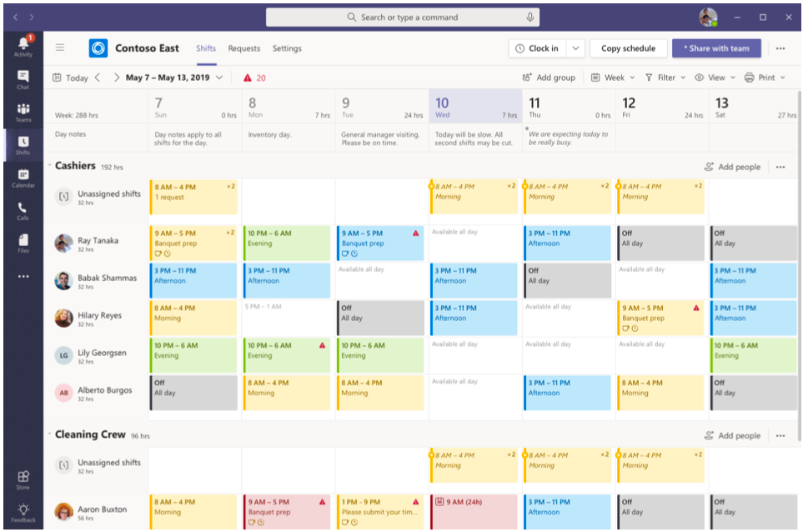Go back with the left arrow in title bar

[x=16, y=18]
